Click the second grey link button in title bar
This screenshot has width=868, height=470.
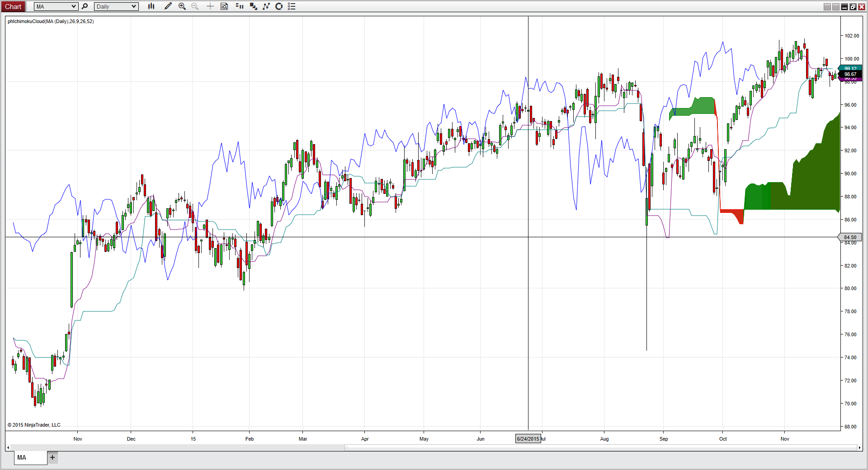tap(836, 7)
